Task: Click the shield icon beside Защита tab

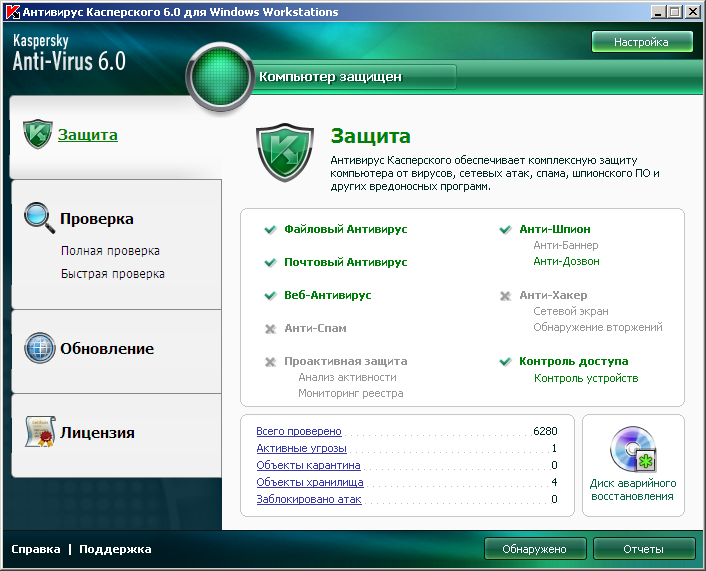Action: 38,134
